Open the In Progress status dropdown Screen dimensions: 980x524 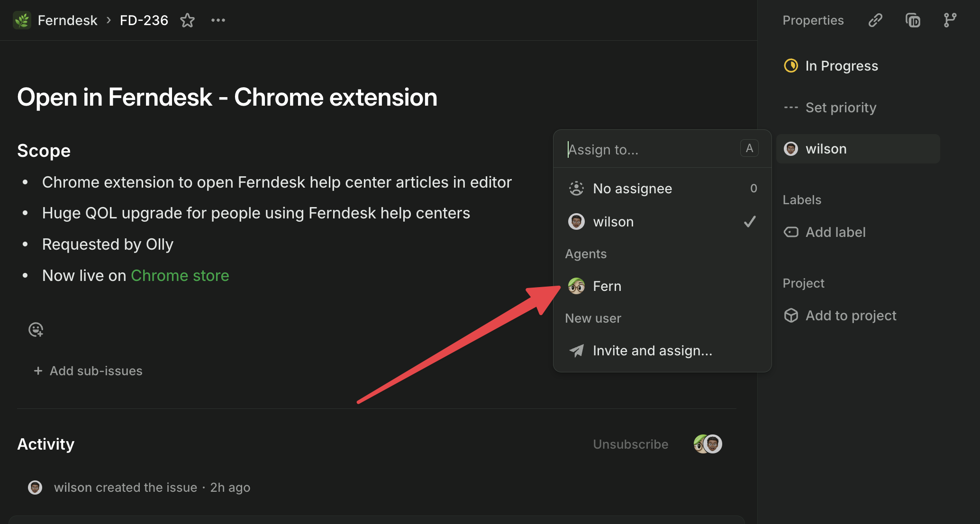[841, 66]
